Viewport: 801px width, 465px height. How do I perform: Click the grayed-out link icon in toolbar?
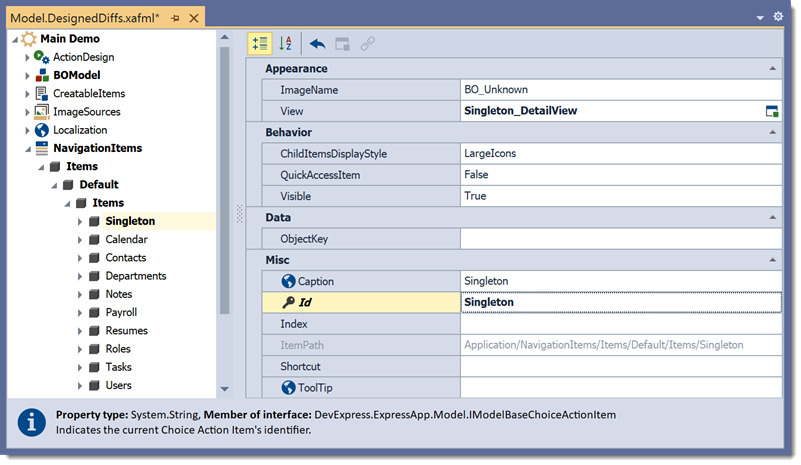[x=368, y=44]
